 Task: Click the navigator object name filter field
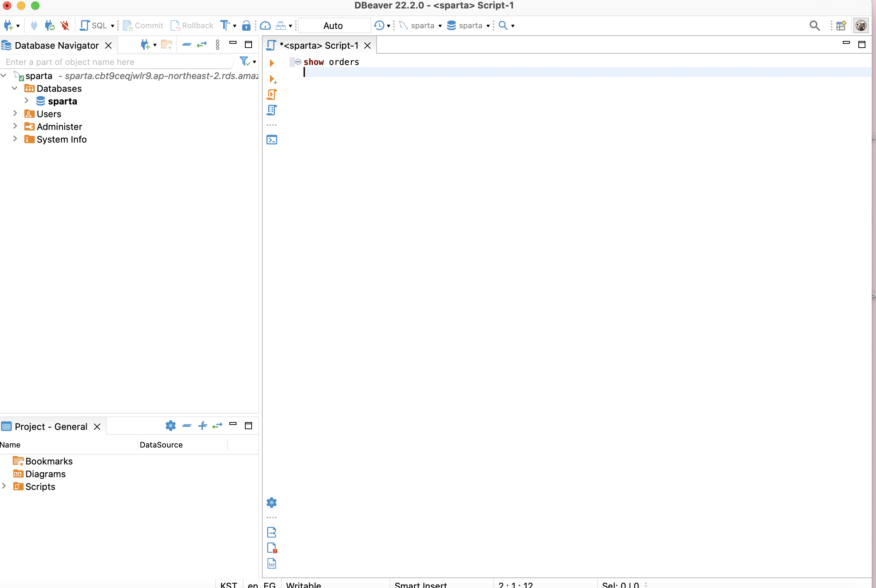click(x=117, y=62)
